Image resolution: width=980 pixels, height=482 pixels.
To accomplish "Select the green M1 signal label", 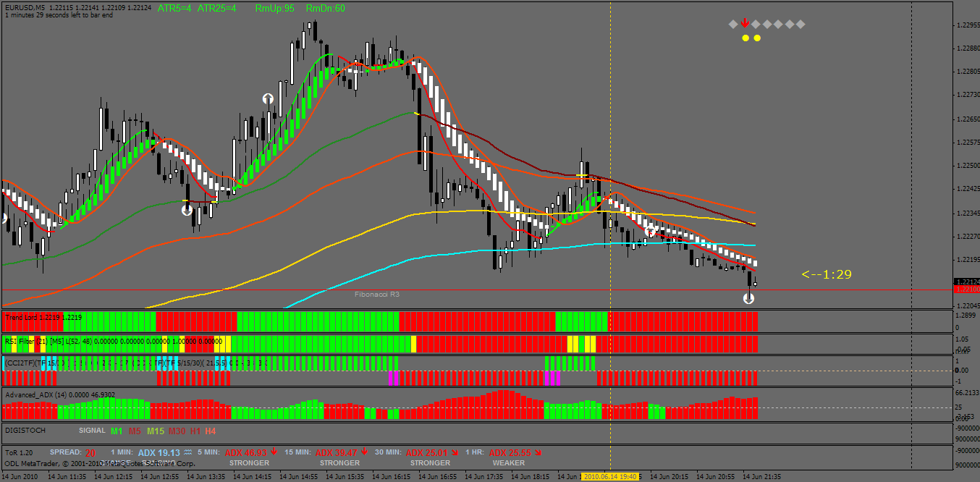I will point(117,431).
